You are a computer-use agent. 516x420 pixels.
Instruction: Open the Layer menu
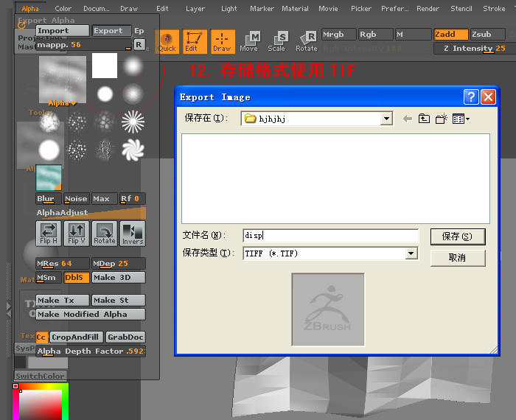[x=195, y=9]
